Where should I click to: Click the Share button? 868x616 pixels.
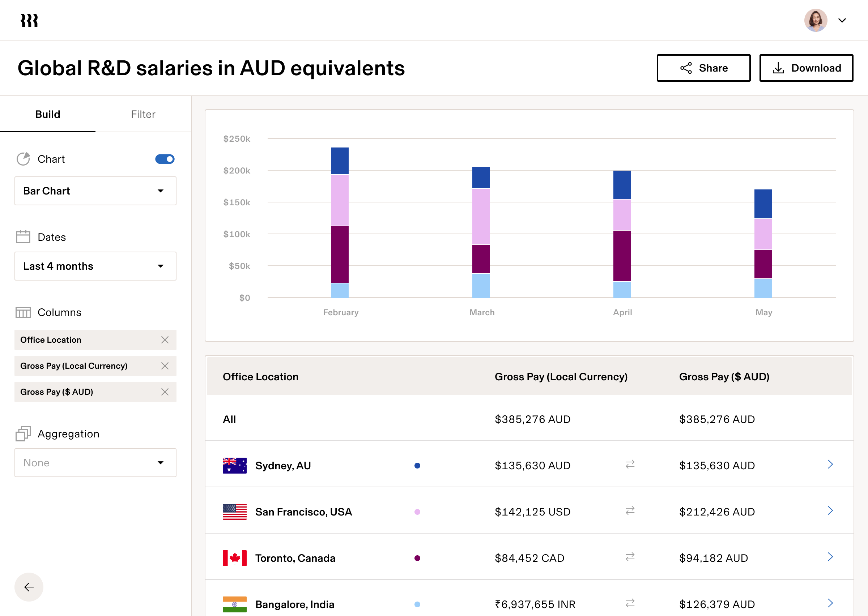pos(703,68)
